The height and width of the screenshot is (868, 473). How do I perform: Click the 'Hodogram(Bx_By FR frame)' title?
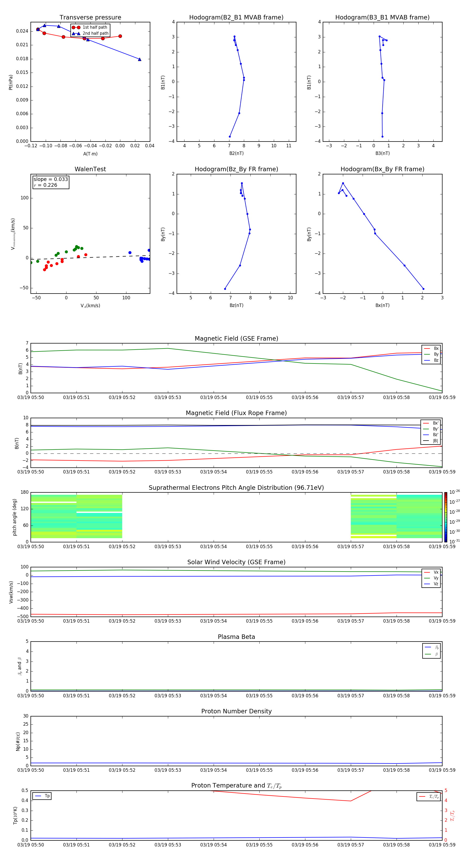pos(382,169)
